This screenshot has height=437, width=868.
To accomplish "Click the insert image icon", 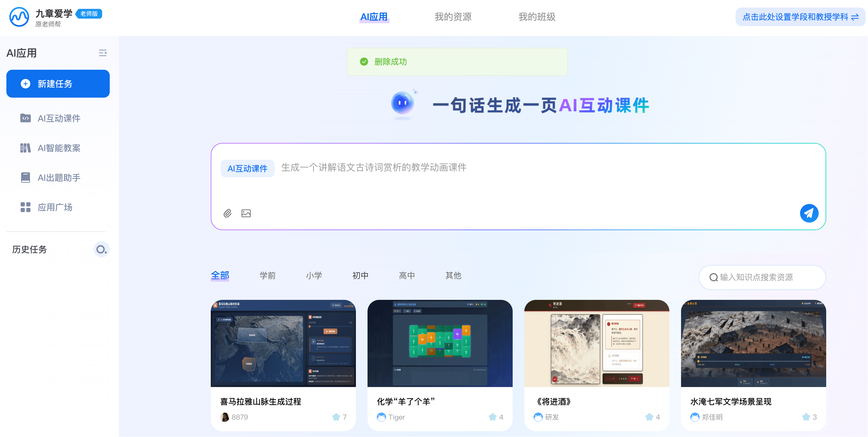I will [x=246, y=213].
